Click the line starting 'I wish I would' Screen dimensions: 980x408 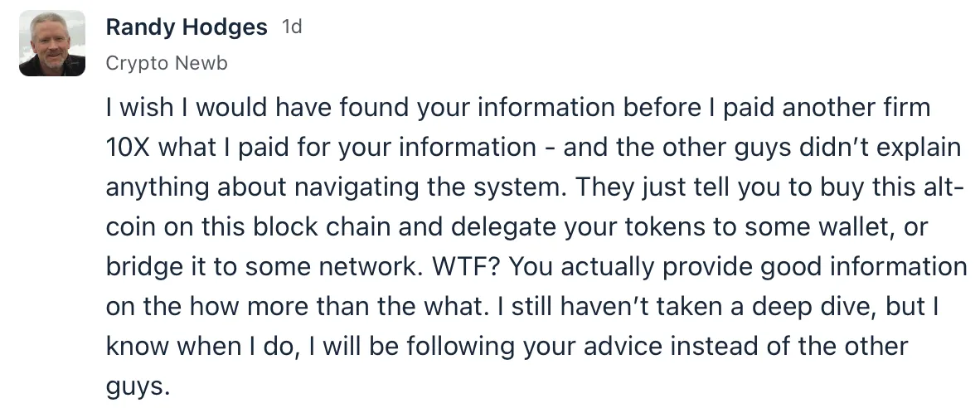pos(518,108)
